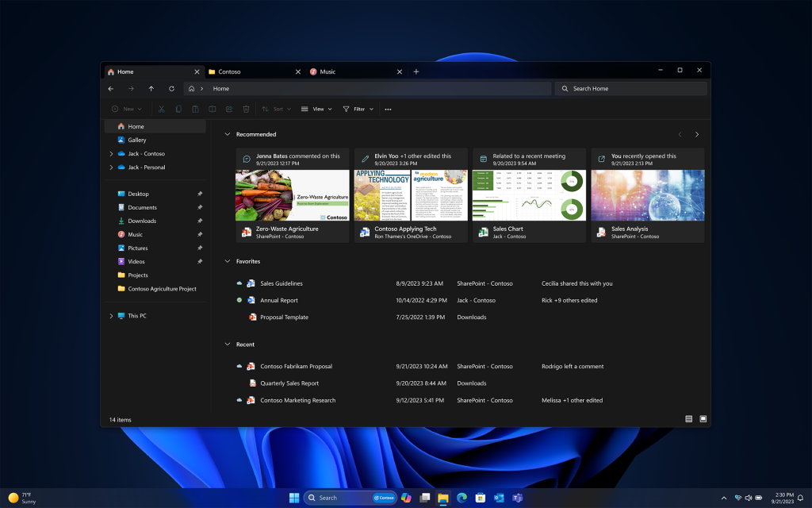This screenshot has width=812, height=508.
Task: Open the Filter options in the toolbar
Action: [x=358, y=109]
